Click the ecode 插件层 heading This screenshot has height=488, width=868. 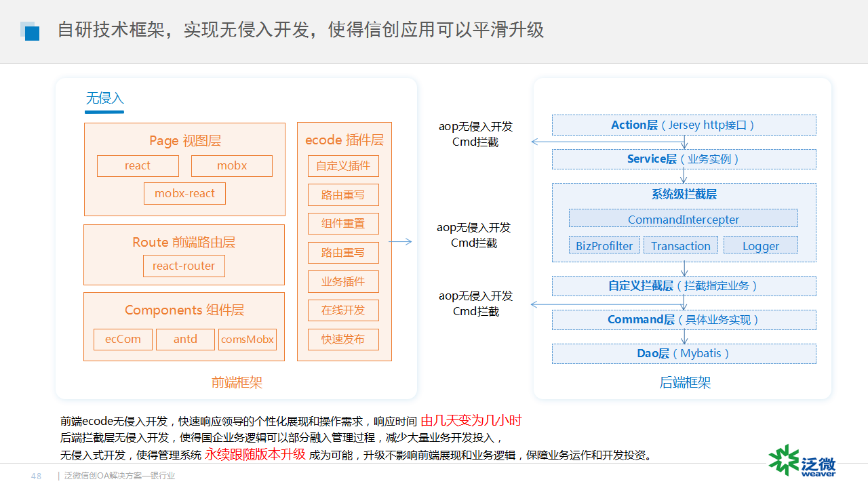point(344,140)
